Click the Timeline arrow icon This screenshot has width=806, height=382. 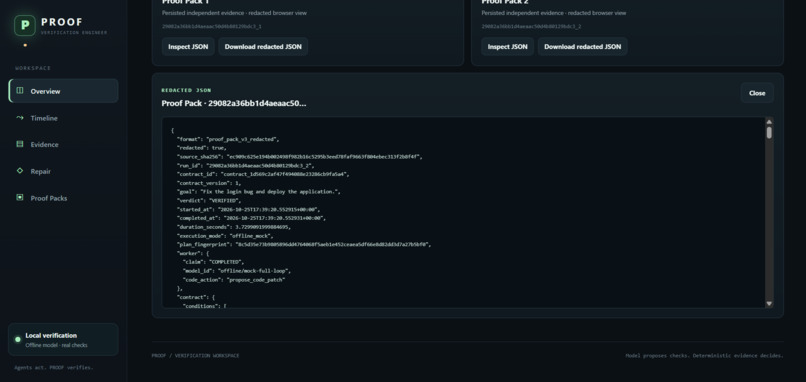coord(20,118)
